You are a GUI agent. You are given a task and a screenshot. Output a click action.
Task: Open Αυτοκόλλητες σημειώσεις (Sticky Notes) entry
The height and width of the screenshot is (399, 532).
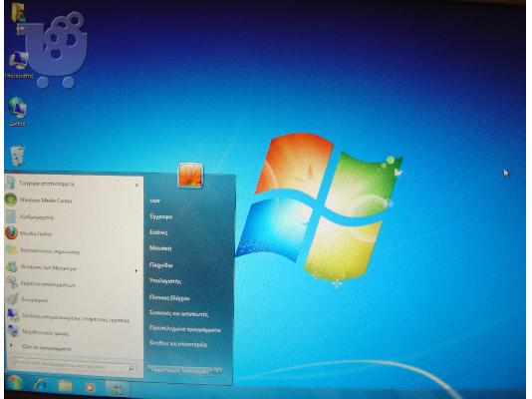pyautogui.click(x=49, y=251)
